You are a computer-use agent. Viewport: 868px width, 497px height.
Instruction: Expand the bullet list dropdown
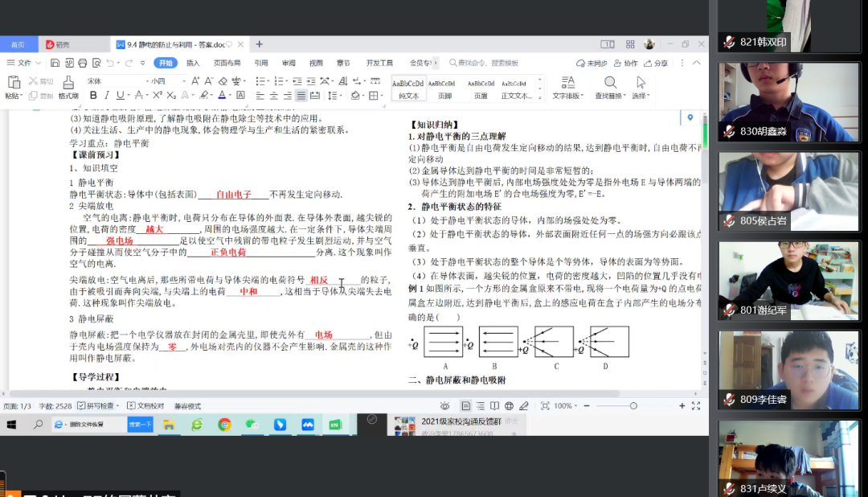[268, 81]
